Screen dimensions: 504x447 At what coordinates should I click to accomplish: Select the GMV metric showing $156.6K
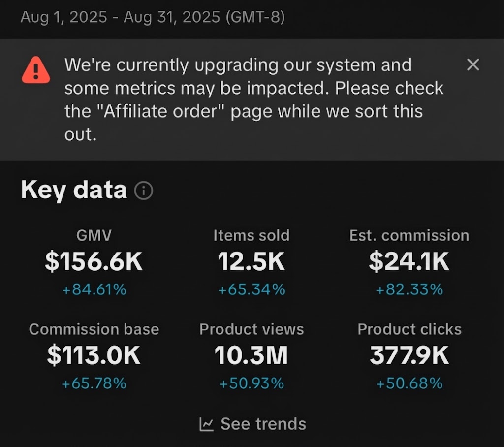(94, 260)
